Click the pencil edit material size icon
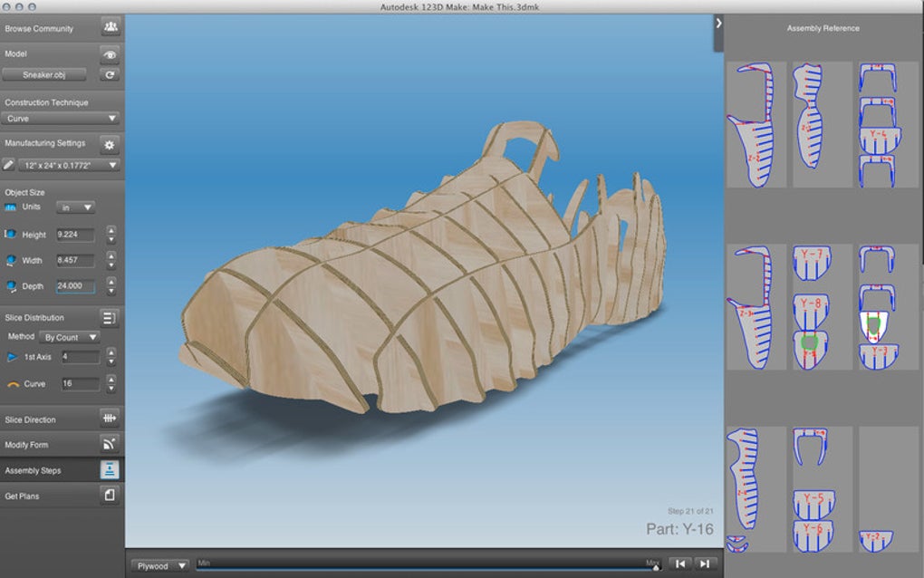Viewport: 924px width, 578px height. [9, 166]
